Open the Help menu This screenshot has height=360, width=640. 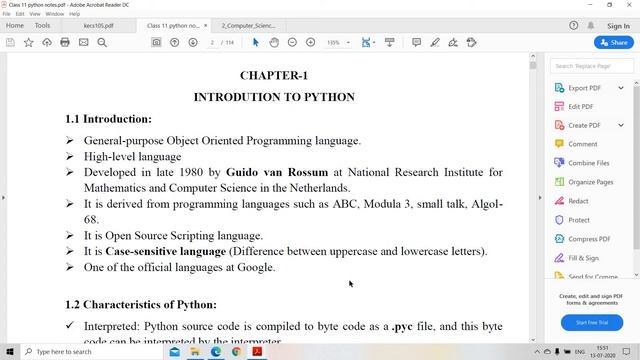(74, 14)
